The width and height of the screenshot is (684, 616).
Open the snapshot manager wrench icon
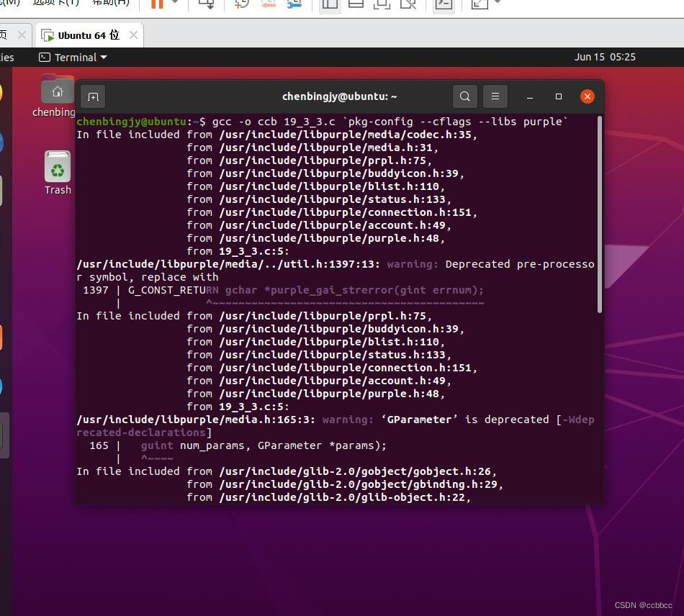294,4
